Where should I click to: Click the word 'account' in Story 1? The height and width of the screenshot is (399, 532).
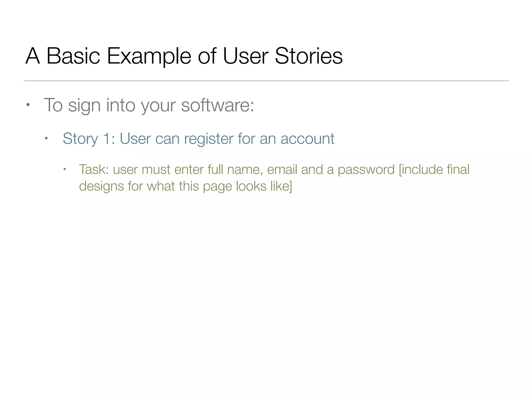pos(307,138)
